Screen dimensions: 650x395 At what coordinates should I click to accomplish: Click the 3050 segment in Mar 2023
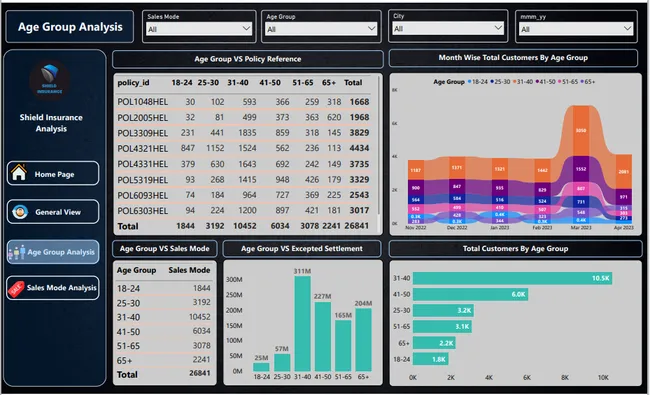pos(581,131)
